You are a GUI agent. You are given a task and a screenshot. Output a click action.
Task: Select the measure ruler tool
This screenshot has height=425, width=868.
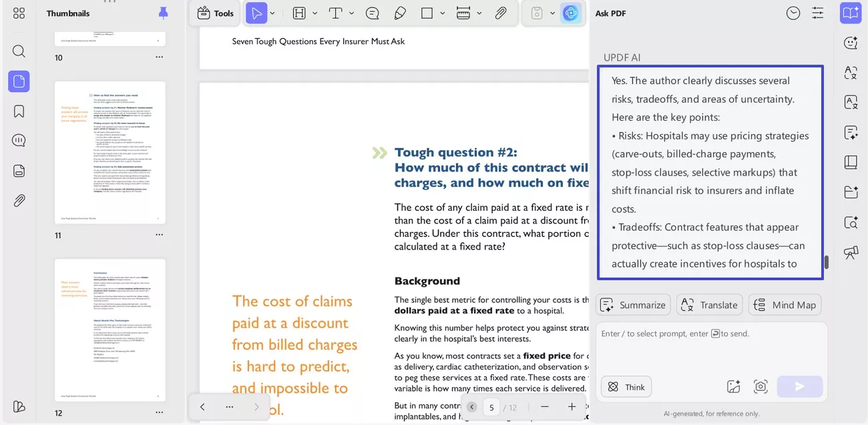click(463, 13)
